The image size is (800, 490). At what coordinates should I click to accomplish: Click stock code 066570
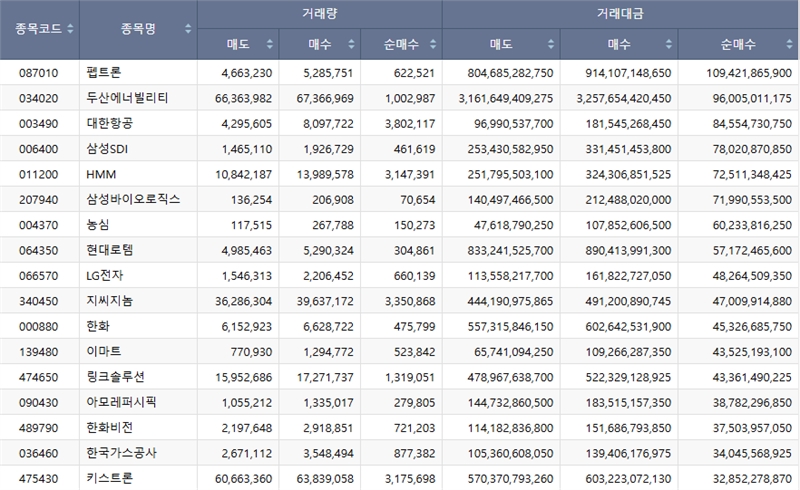point(39,276)
